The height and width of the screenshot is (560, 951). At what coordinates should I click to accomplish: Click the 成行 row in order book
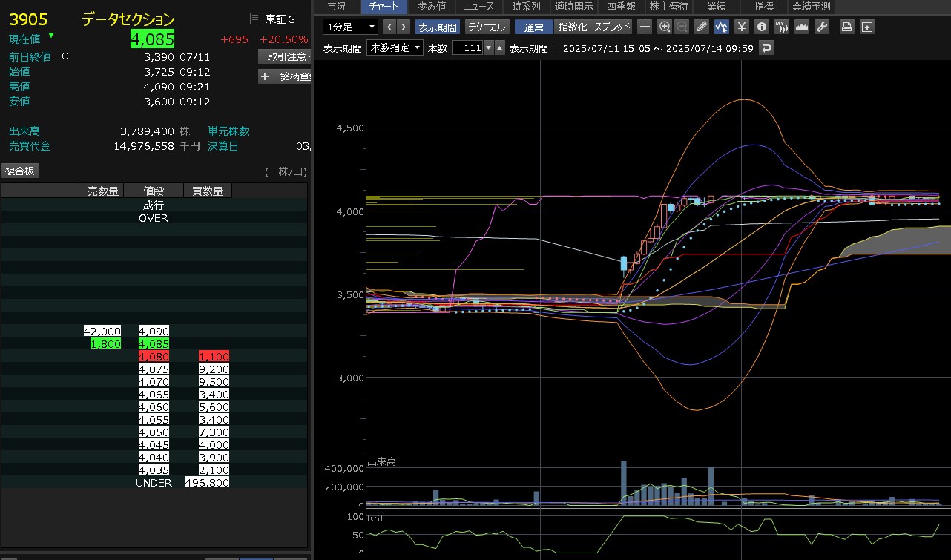tap(154, 205)
